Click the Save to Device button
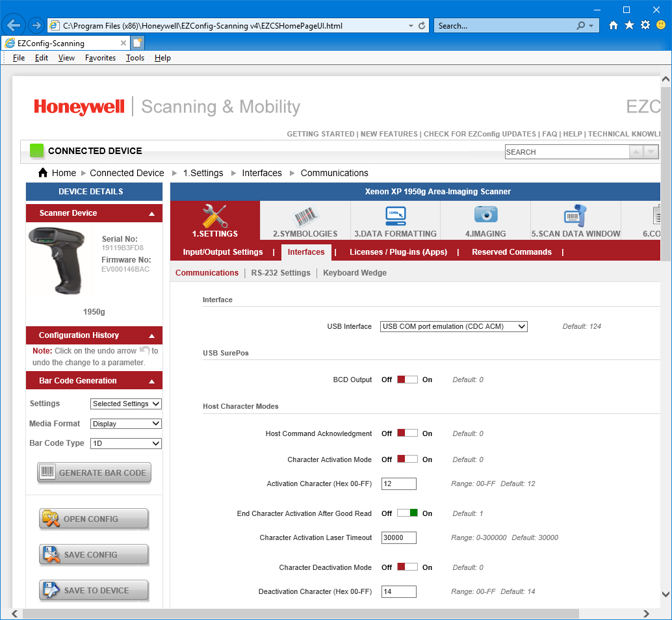The height and width of the screenshot is (620, 672). point(94,590)
